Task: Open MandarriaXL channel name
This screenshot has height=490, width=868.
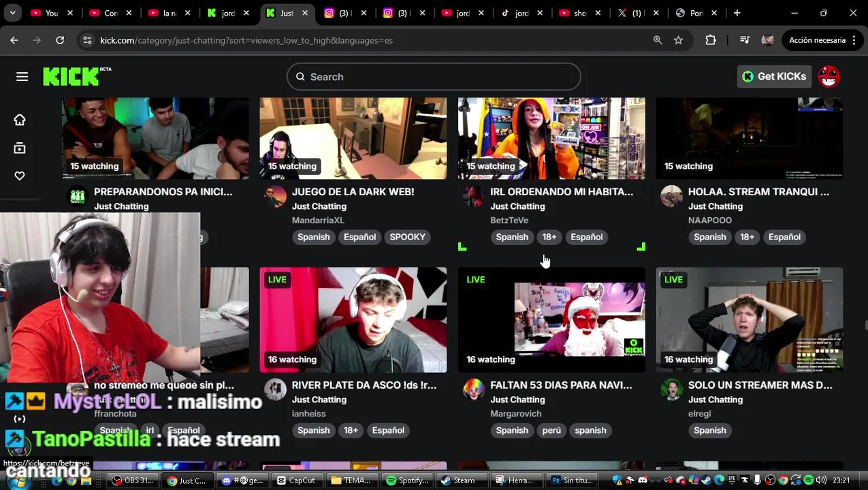Action: click(318, 220)
